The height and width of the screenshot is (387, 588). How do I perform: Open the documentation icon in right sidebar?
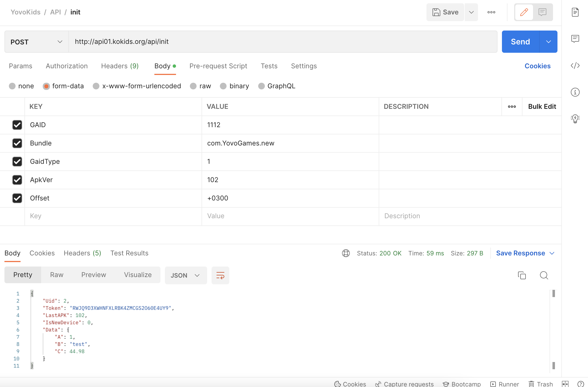pos(575,12)
